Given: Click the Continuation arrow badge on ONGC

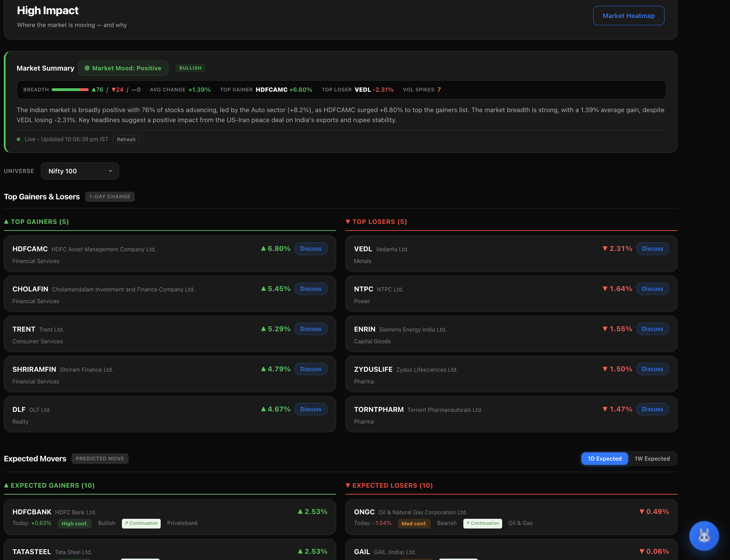Looking at the screenshot, I should 483,523.
